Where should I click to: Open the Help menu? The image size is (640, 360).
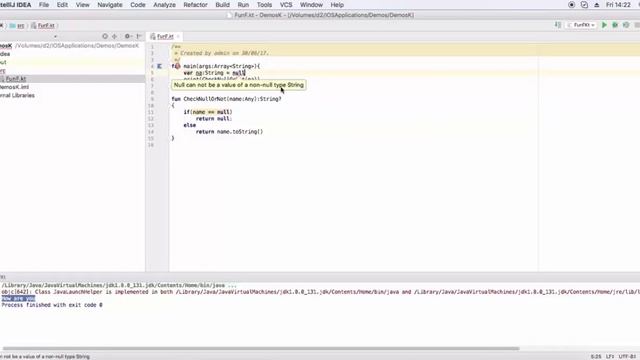pyautogui.click(x=337, y=5)
